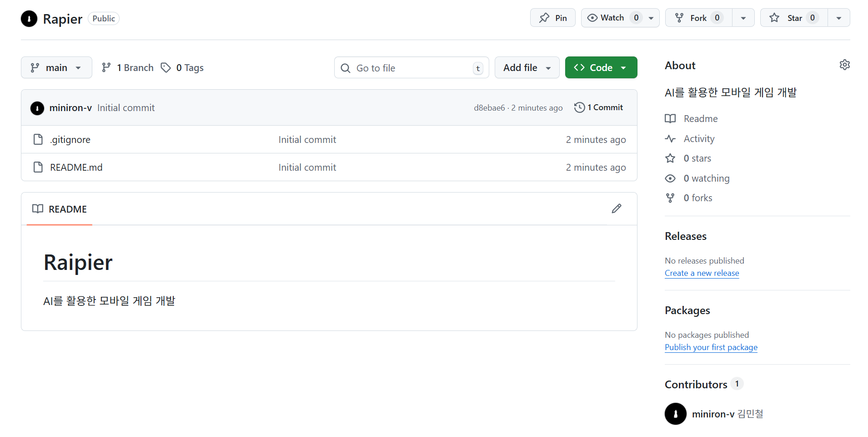Focus the Go to file search field
The height and width of the screenshot is (437, 868).
(411, 68)
